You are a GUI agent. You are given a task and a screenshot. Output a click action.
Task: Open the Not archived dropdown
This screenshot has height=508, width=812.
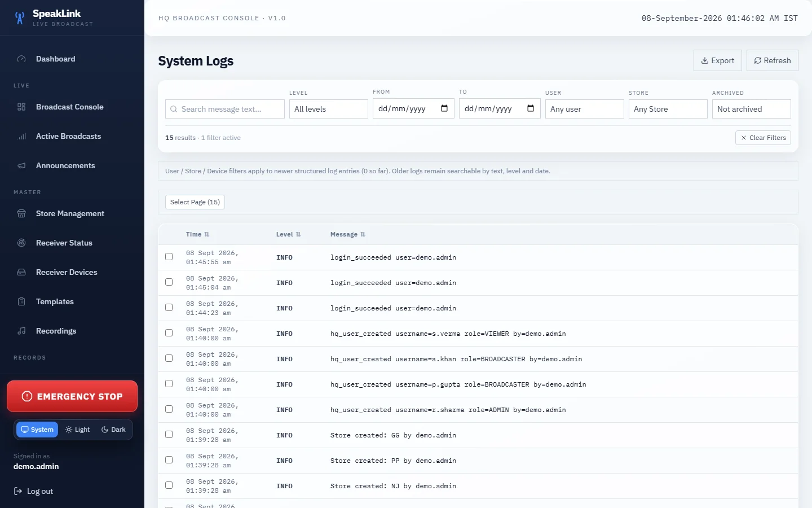(x=752, y=109)
